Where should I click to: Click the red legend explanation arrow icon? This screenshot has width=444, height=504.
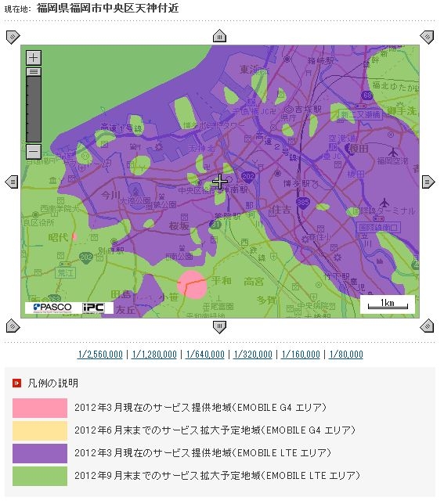point(16,383)
